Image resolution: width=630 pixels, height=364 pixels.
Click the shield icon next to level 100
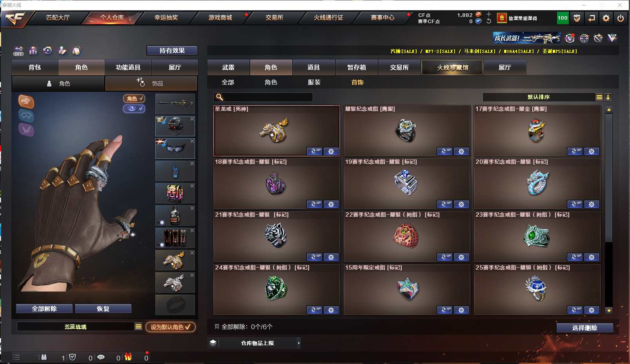[x=577, y=18]
